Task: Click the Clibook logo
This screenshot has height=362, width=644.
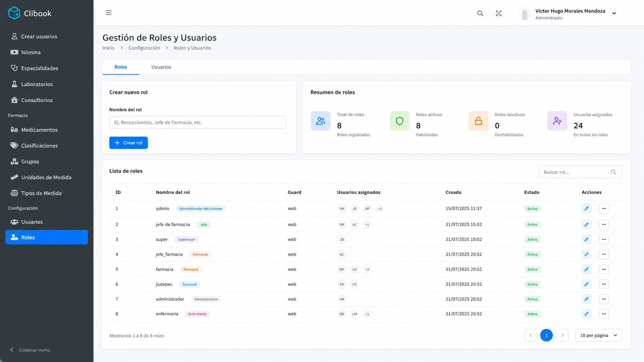Action: (x=30, y=13)
